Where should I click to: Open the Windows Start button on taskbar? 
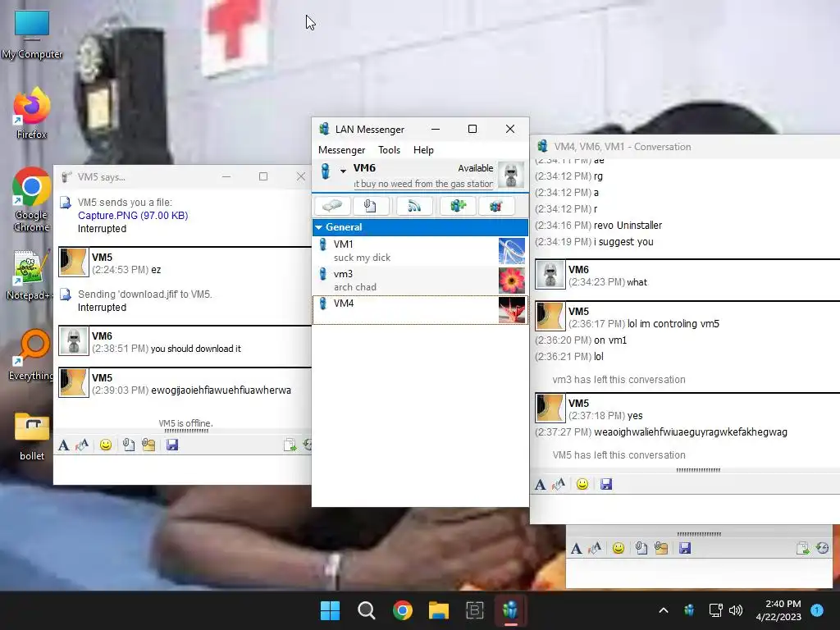330,610
